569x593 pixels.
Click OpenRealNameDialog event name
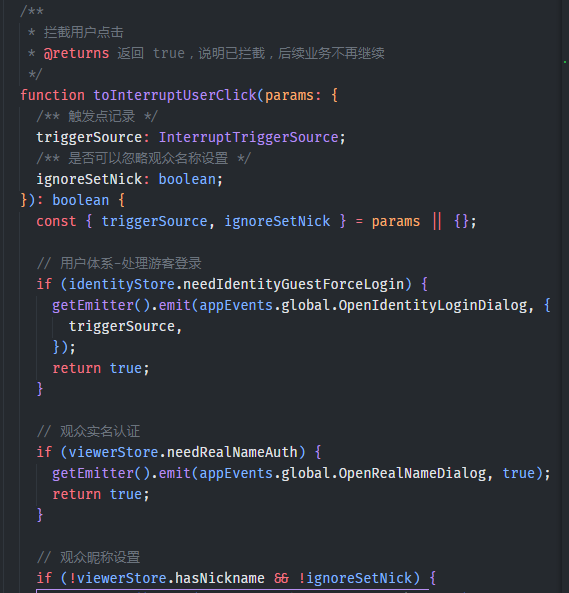pos(412,473)
